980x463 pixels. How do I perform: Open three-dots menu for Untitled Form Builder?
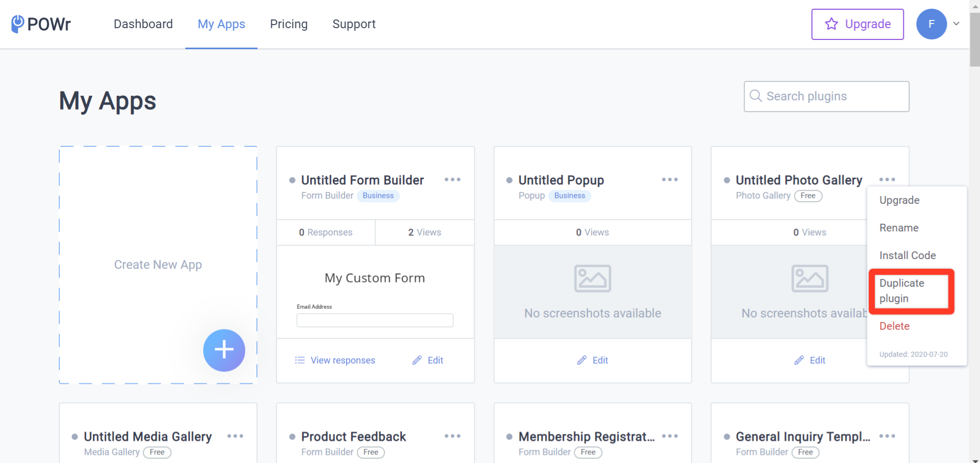[453, 180]
